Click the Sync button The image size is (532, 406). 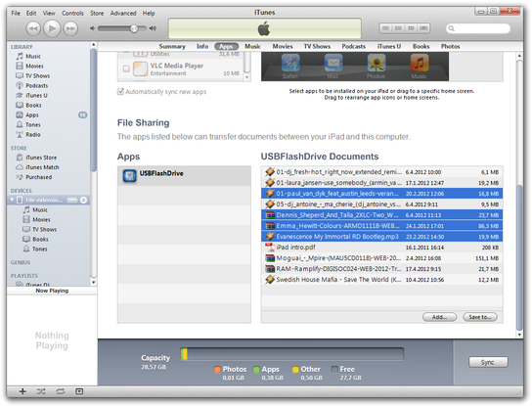tap(488, 363)
